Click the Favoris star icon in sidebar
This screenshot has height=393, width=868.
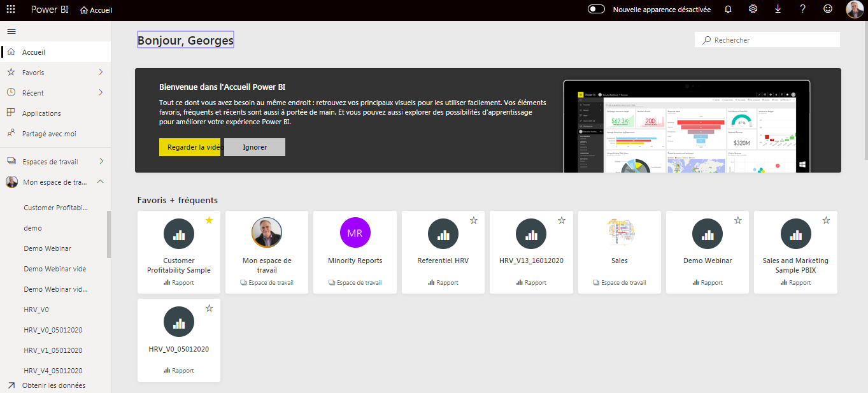click(x=11, y=72)
